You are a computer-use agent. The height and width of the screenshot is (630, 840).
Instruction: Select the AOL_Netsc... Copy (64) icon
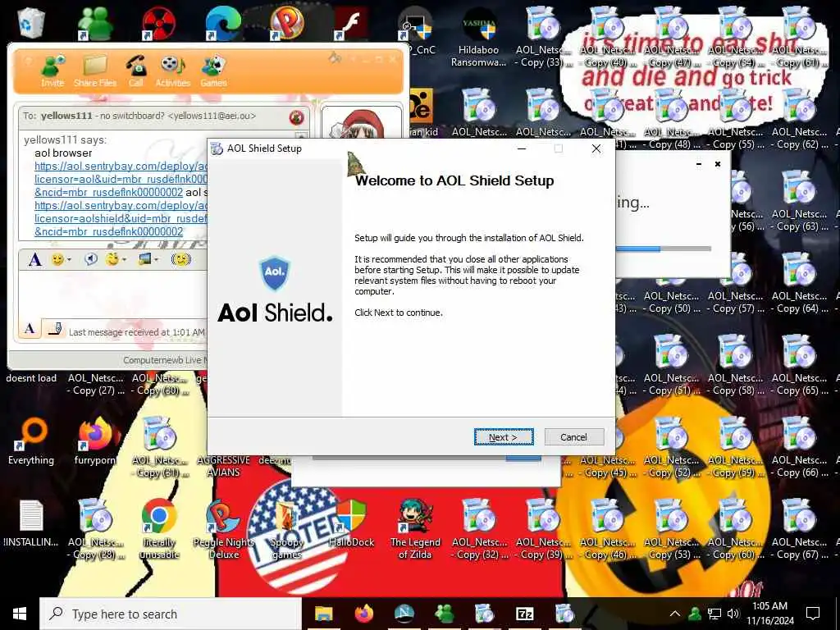pyautogui.click(x=799, y=283)
